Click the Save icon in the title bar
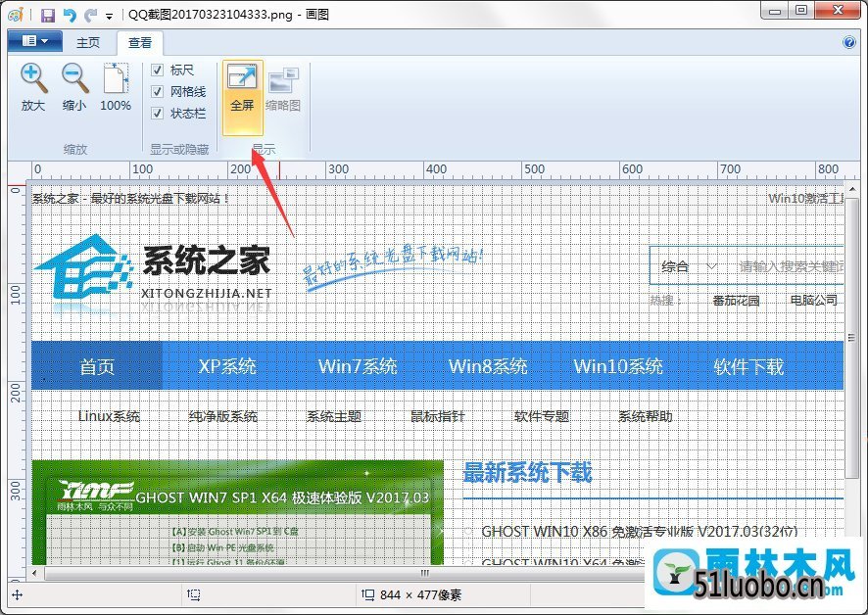Screen dimensions: 868x615 pyautogui.click(x=48, y=15)
